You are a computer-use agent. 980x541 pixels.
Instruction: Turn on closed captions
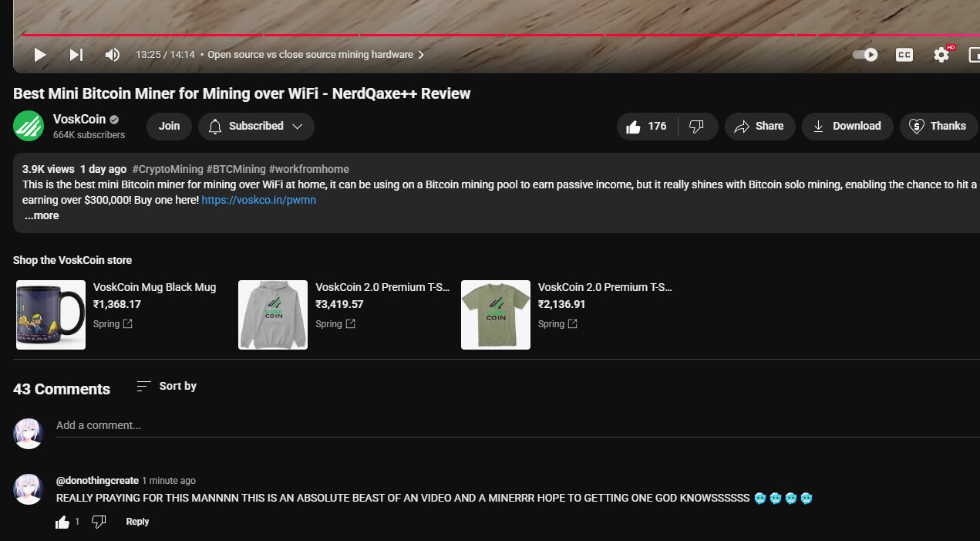[x=904, y=55]
